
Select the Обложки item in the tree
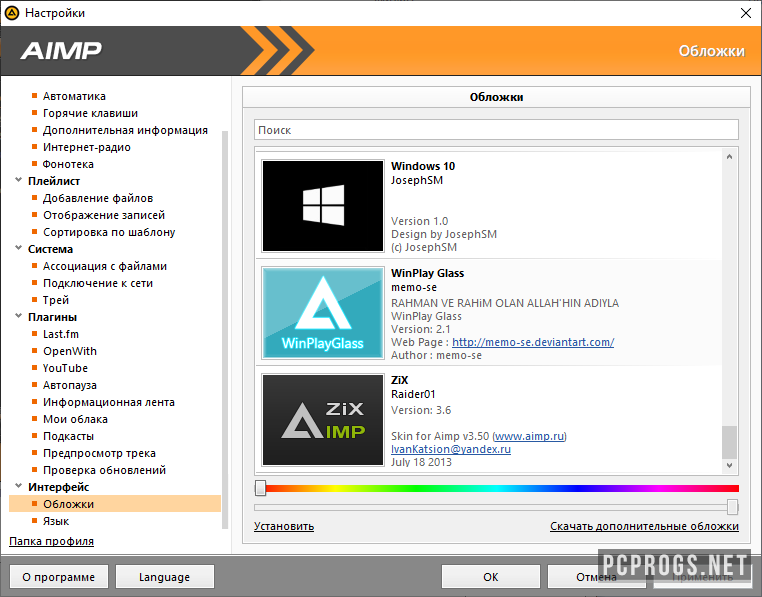(x=115, y=504)
